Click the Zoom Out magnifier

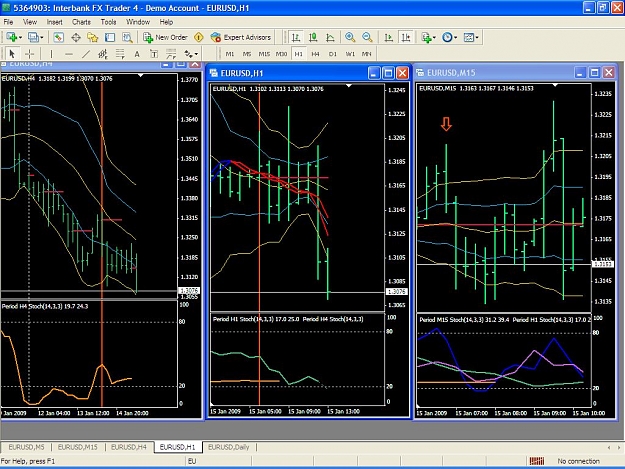[x=367, y=37]
